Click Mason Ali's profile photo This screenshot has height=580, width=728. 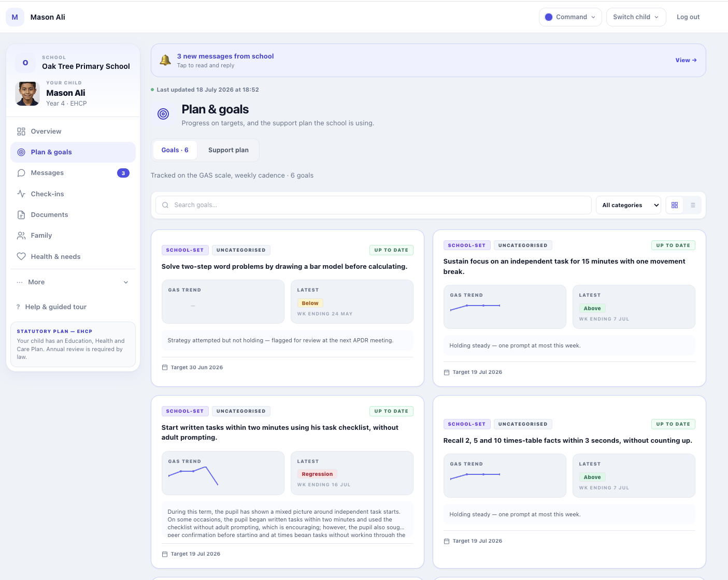(x=27, y=94)
